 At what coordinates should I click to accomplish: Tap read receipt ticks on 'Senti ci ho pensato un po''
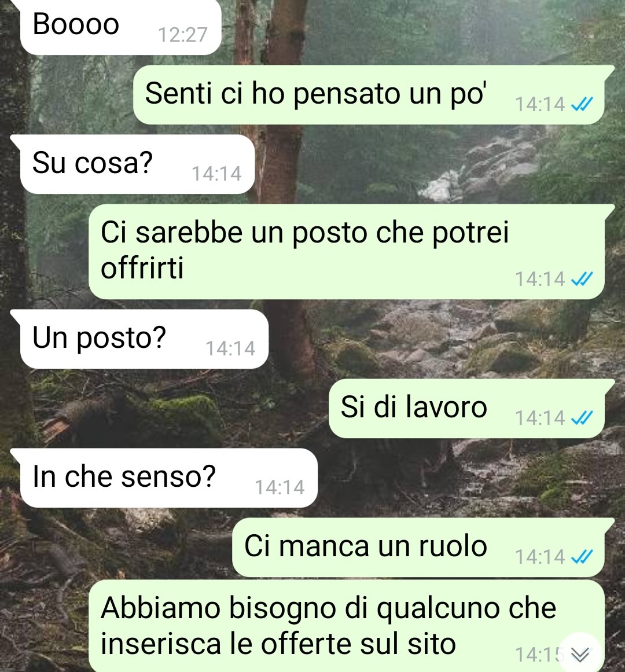583,104
